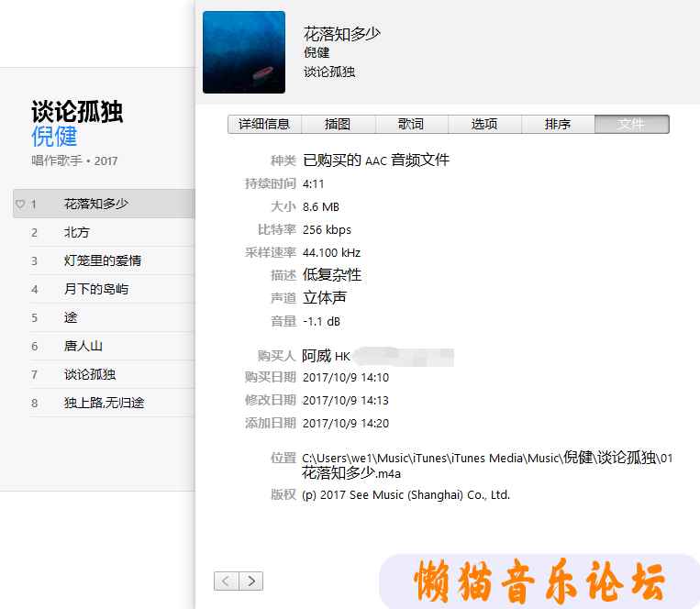Click the genre text 唱作歌手 • 2017
Viewport: 700px width, 609px height.
(x=74, y=161)
